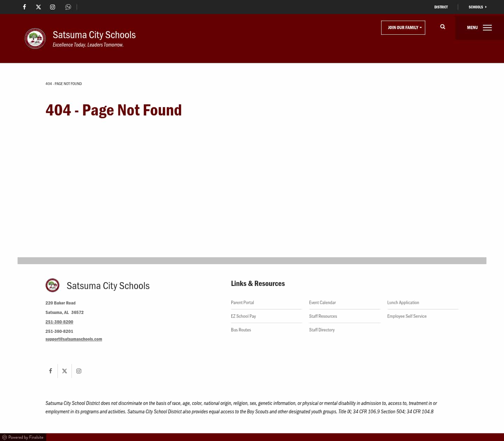Email support@satsumaschools.com

(x=73, y=339)
